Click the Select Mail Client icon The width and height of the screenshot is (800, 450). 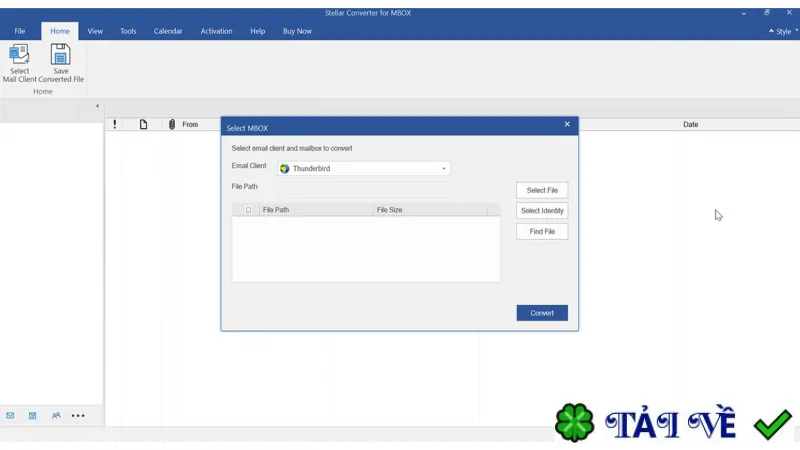tap(19, 54)
